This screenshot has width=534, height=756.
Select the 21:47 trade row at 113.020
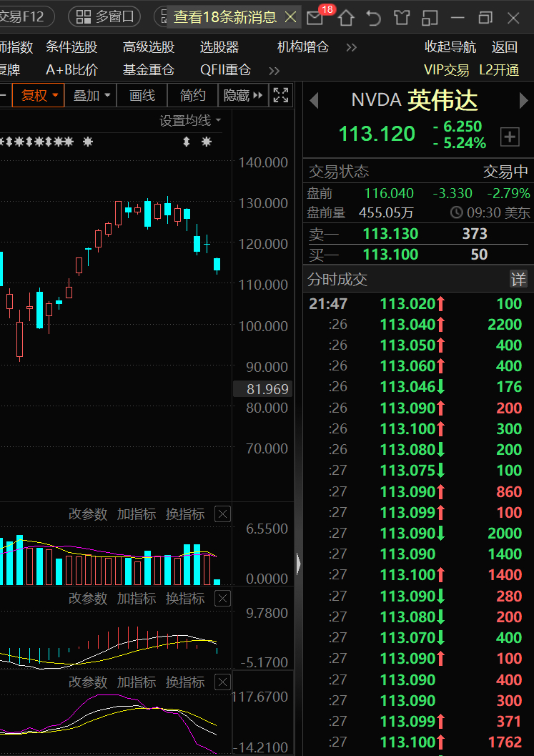(418, 304)
